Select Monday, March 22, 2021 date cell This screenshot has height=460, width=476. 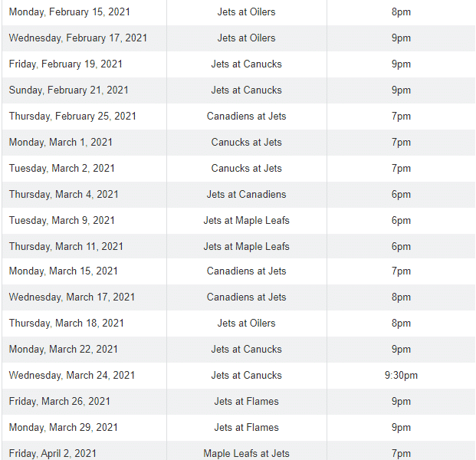64,350
